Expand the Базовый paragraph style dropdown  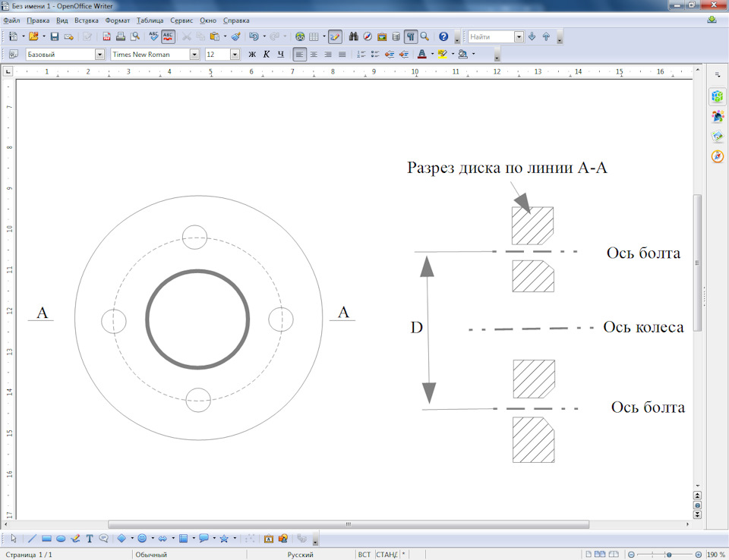pos(99,55)
